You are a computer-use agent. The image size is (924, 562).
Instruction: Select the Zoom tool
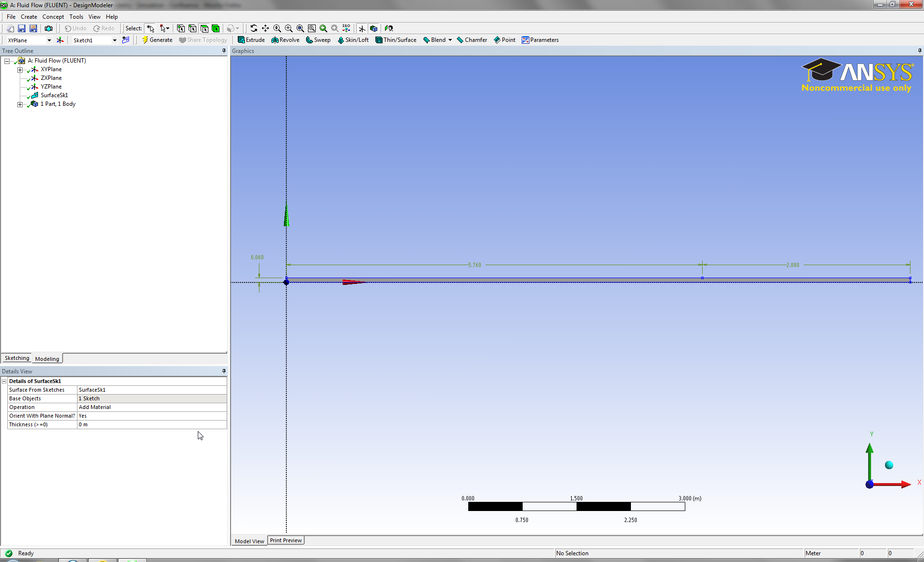click(277, 28)
